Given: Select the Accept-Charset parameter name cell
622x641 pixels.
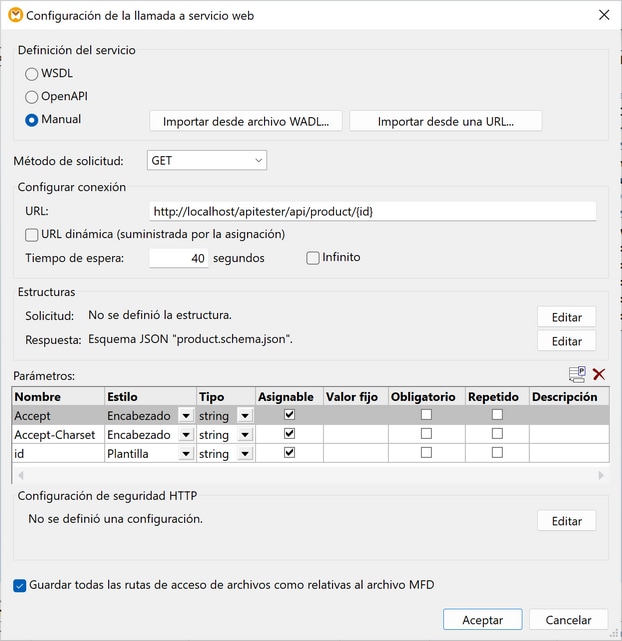Looking at the screenshot, I should tap(58, 435).
